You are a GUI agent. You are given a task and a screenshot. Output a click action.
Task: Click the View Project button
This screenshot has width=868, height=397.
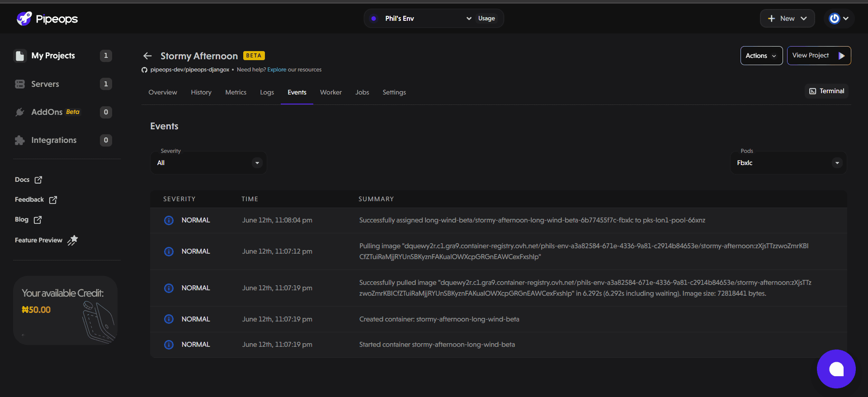point(819,56)
